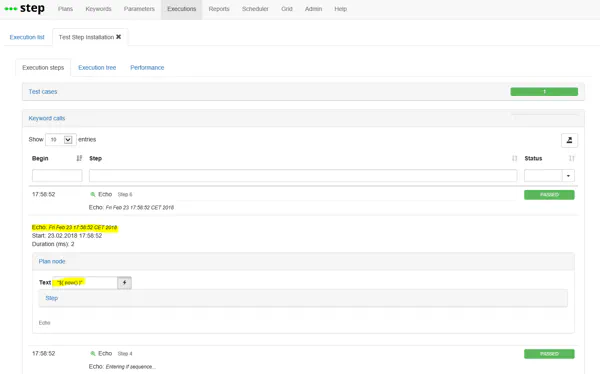Sort by the Status column arrows

pyautogui.click(x=571, y=158)
